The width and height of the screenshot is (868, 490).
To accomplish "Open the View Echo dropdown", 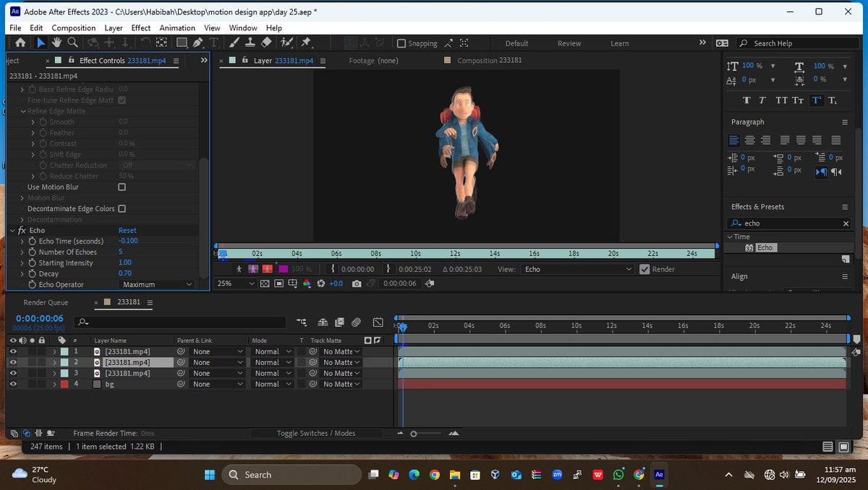I will [577, 270].
